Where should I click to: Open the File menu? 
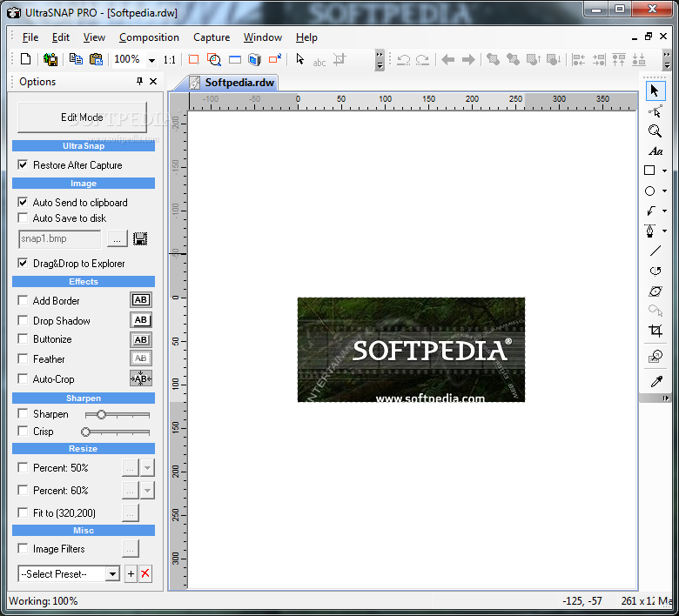[x=30, y=37]
